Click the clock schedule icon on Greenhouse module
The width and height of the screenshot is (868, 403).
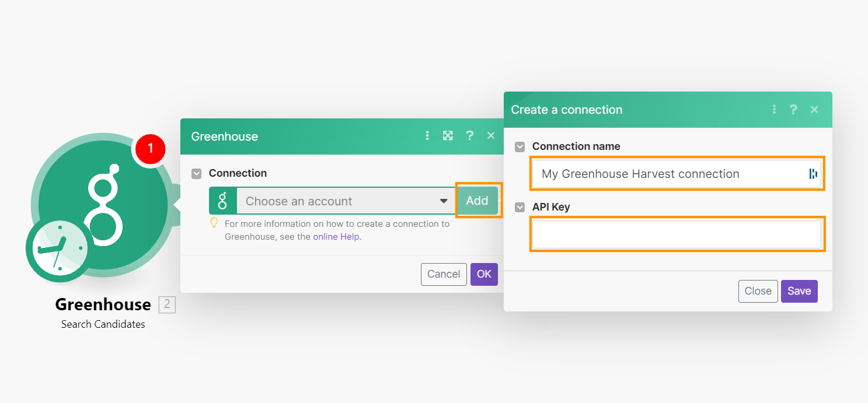pyautogui.click(x=60, y=250)
